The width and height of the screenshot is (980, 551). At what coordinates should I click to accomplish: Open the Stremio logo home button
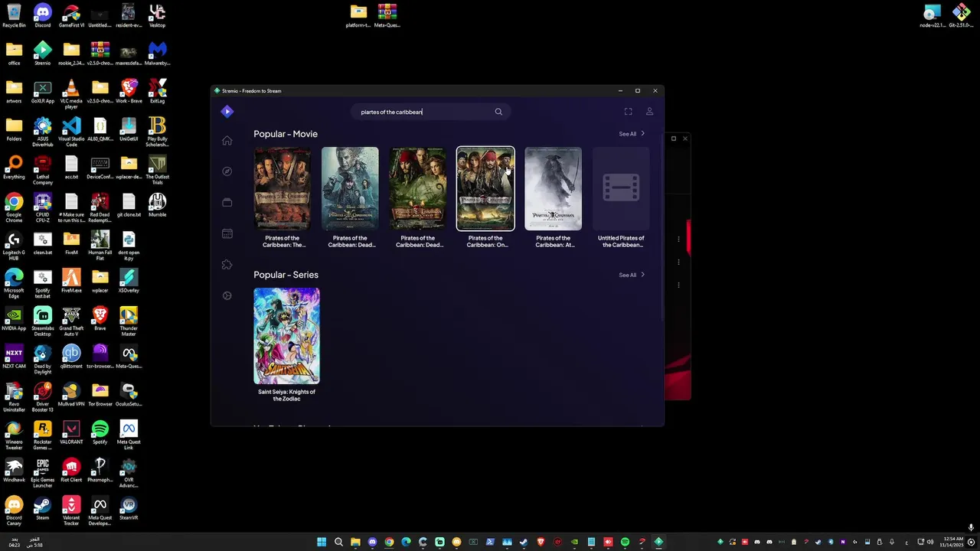point(227,112)
